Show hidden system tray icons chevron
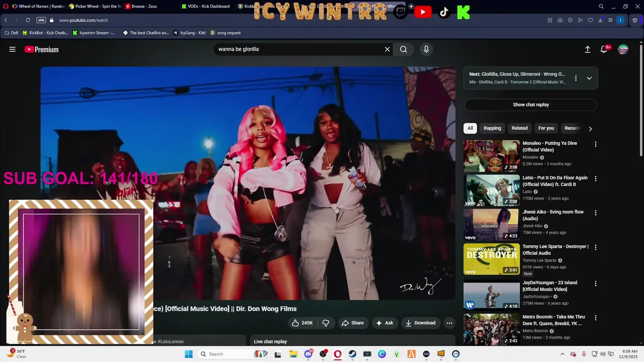 click(562, 354)
